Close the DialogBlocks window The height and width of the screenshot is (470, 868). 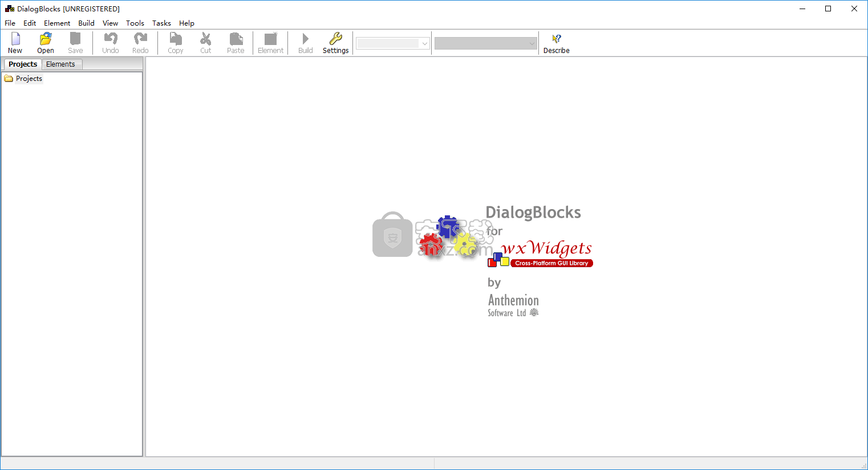(x=854, y=9)
